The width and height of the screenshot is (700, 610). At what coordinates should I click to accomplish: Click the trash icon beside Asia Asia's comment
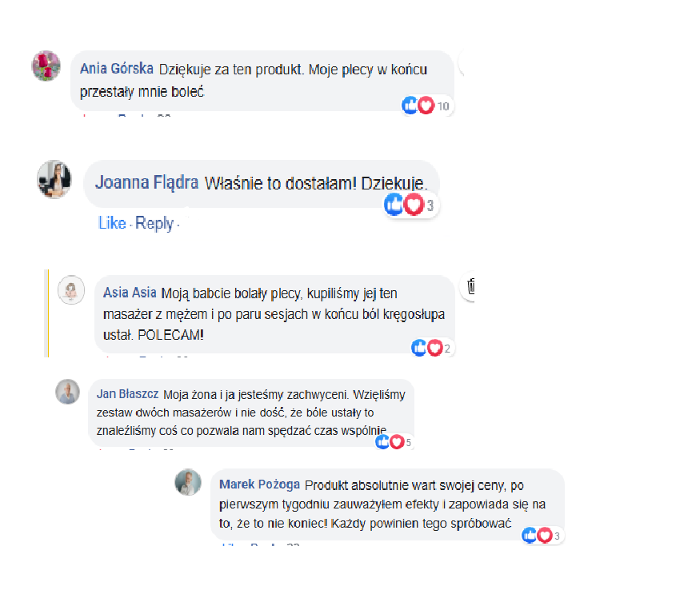470,286
